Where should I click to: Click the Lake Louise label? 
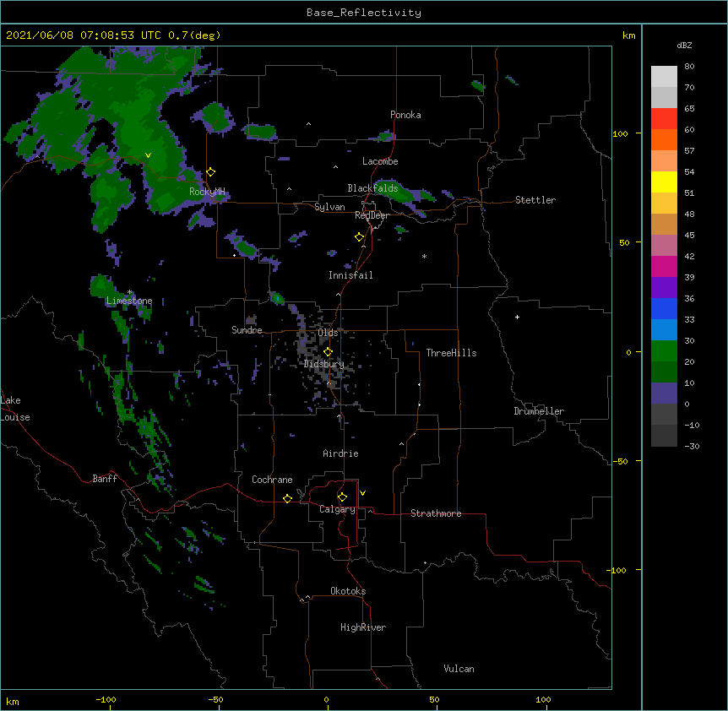click(x=15, y=409)
